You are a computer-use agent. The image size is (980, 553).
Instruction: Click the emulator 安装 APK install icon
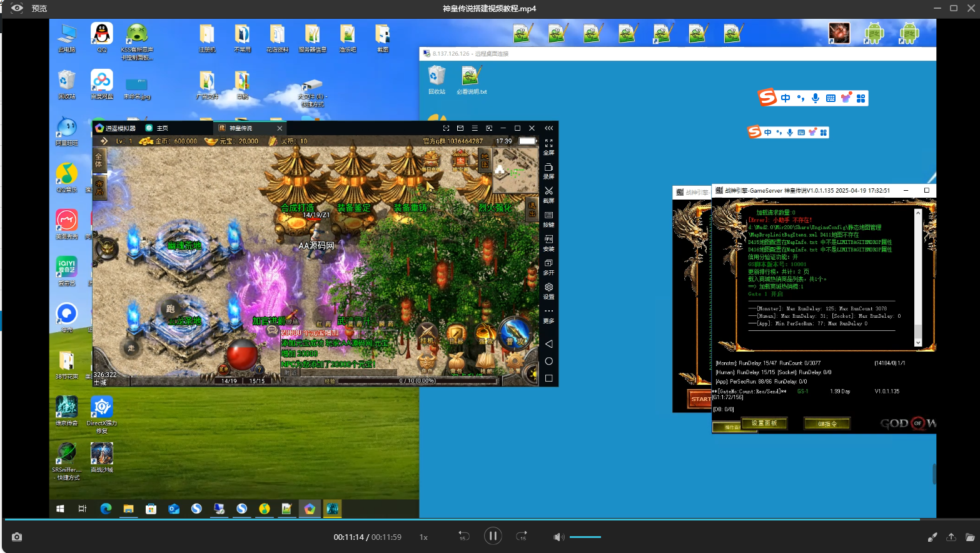[x=548, y=243]
